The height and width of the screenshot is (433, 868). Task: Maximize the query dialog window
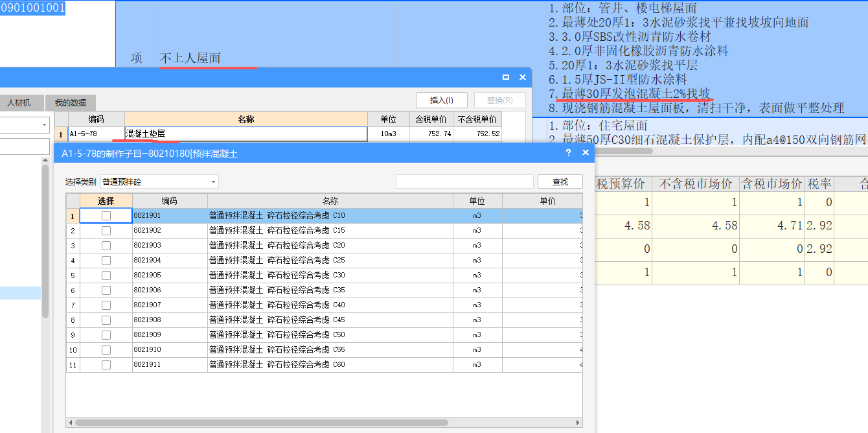[506, 77]
